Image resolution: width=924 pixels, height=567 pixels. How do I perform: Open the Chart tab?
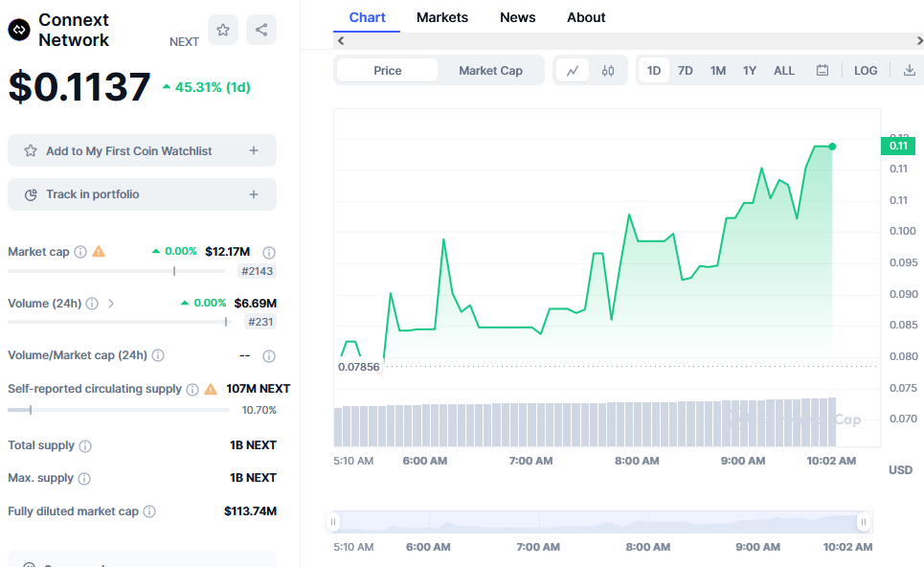point(367,17)
